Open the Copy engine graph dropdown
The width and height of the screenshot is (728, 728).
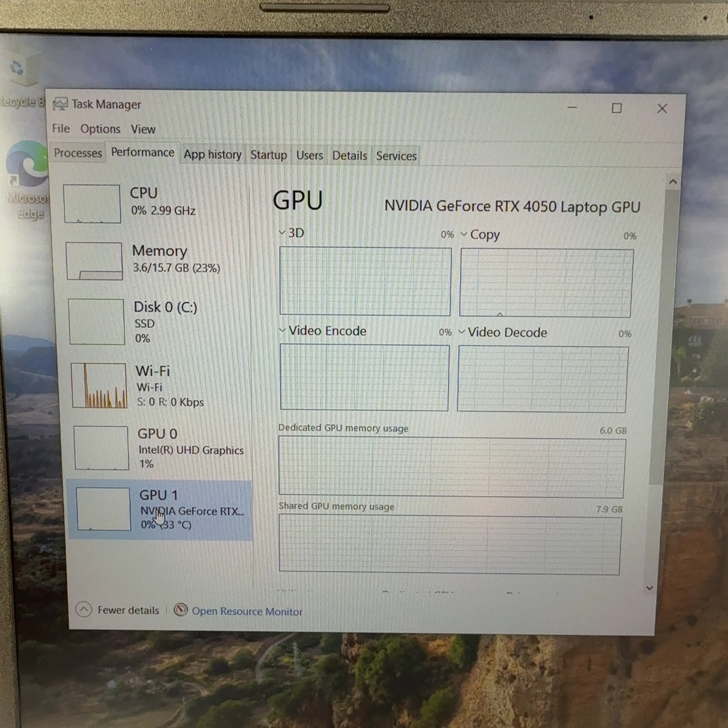(464, 234)
